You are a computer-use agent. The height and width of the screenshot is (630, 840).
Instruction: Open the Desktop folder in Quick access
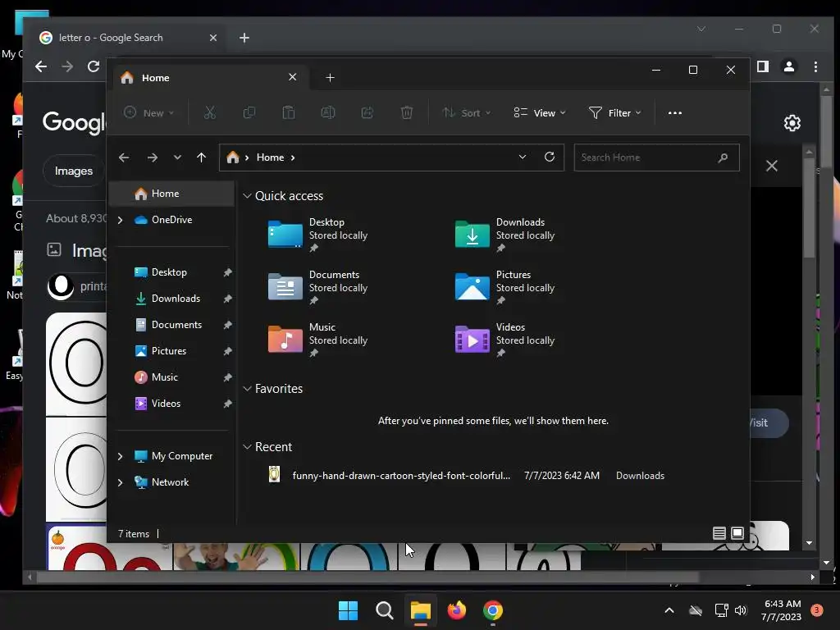pos(318,235)
